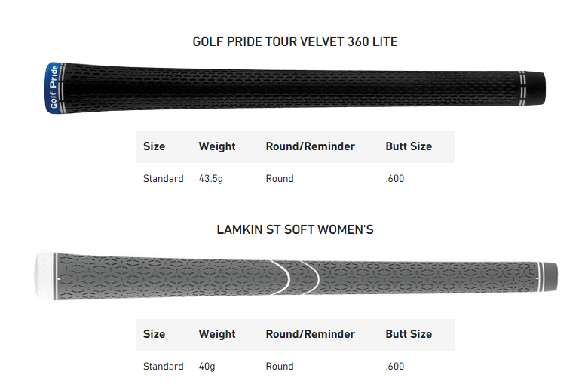Click the Size header in first table
This screenshot has height=390, width=588.
click(154, 146)
